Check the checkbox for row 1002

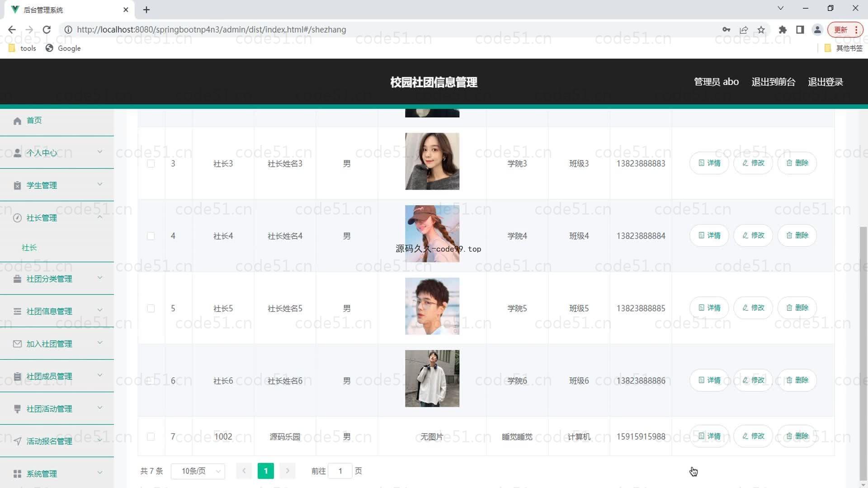pos(151,436)
